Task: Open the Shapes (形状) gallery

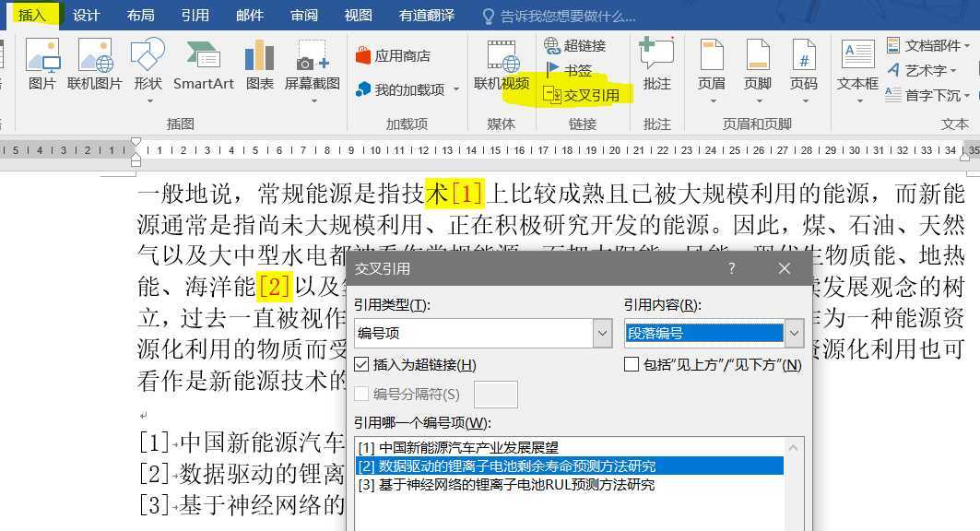Action: coord(148,69)
